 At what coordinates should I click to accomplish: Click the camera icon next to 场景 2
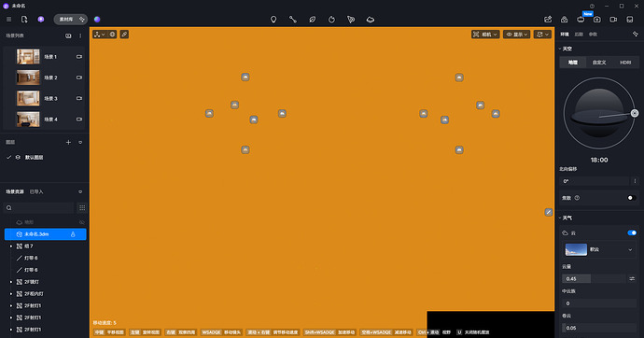[x=78, y=77]
